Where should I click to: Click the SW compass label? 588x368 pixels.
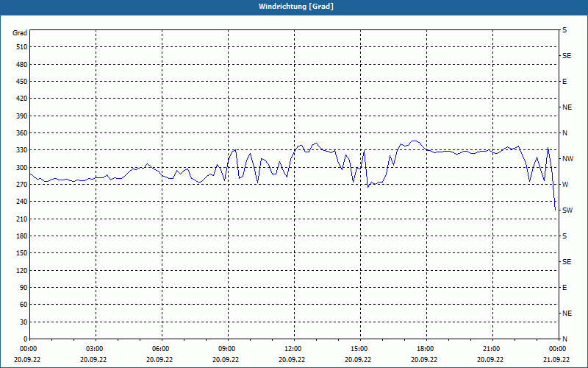567,210
